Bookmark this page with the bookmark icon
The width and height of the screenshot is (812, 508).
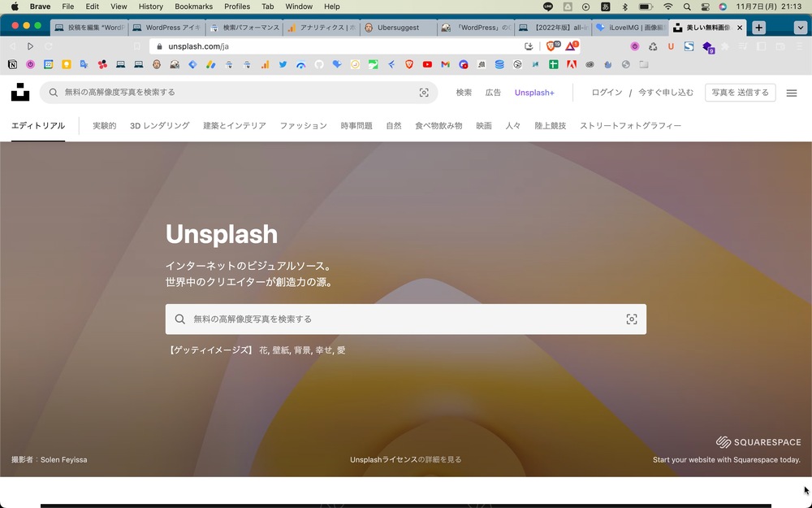pos(136,46)
